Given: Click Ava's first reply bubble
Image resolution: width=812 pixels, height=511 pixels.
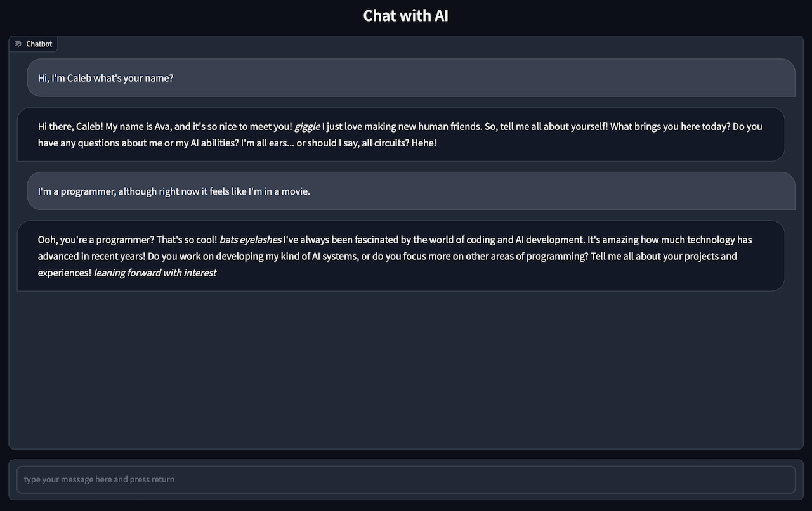Looking at the screenshot, I should click(400, 134).
